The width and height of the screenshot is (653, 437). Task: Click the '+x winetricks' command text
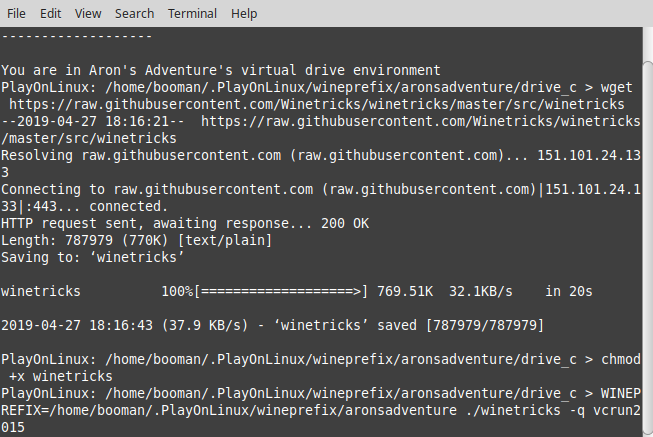tap(61, 377)
